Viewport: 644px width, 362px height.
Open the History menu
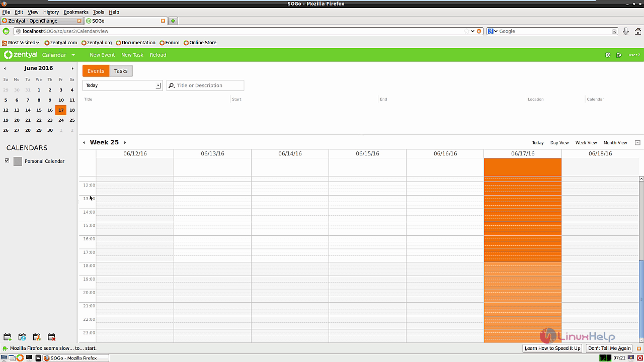[51, 12]
